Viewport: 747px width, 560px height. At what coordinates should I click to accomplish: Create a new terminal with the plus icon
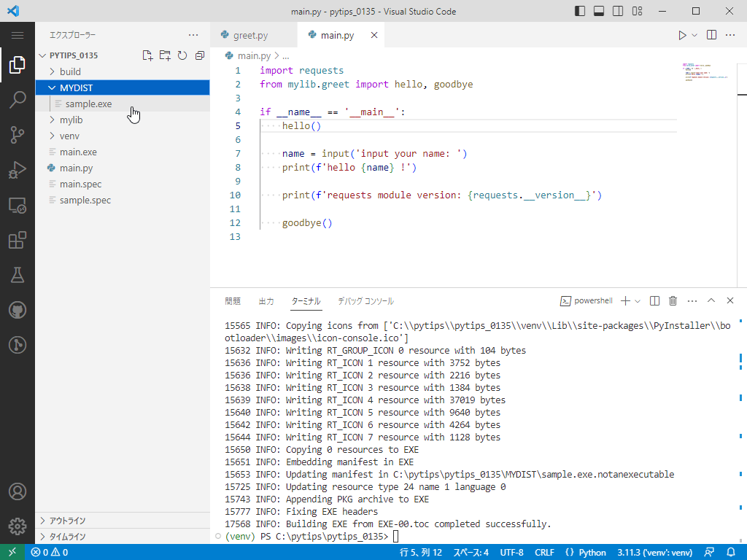point(624,300)
